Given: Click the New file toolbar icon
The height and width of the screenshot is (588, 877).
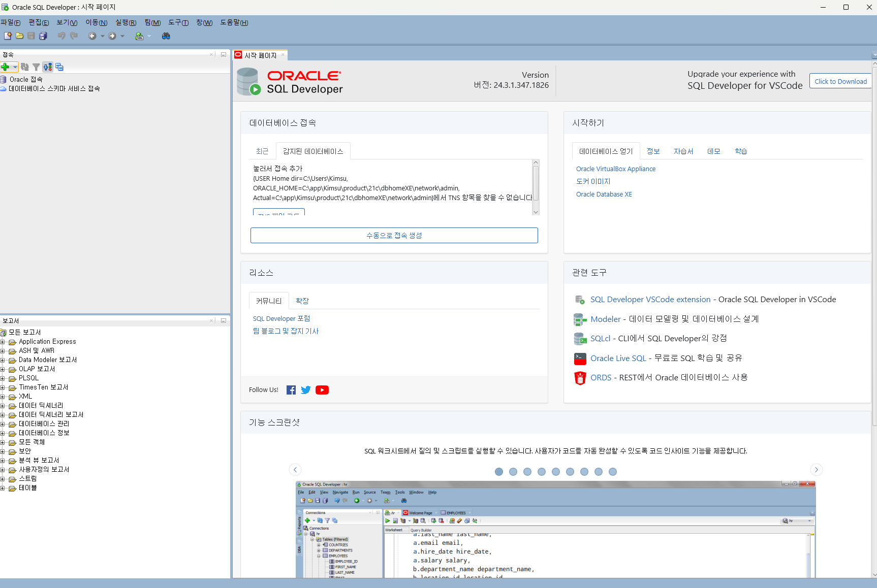Looking at the screenshot, I should pyautogui.click(x=8, y=36).
